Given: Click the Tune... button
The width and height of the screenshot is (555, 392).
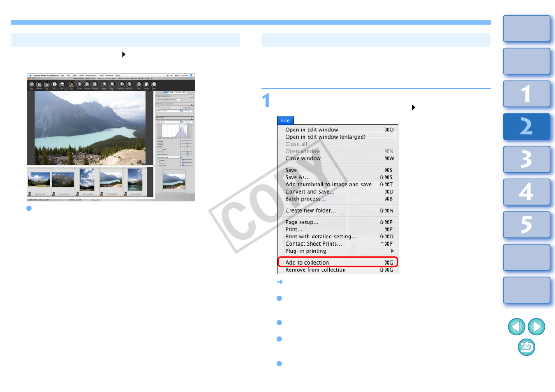Looking at the screenshot, I should pos(188,111).
